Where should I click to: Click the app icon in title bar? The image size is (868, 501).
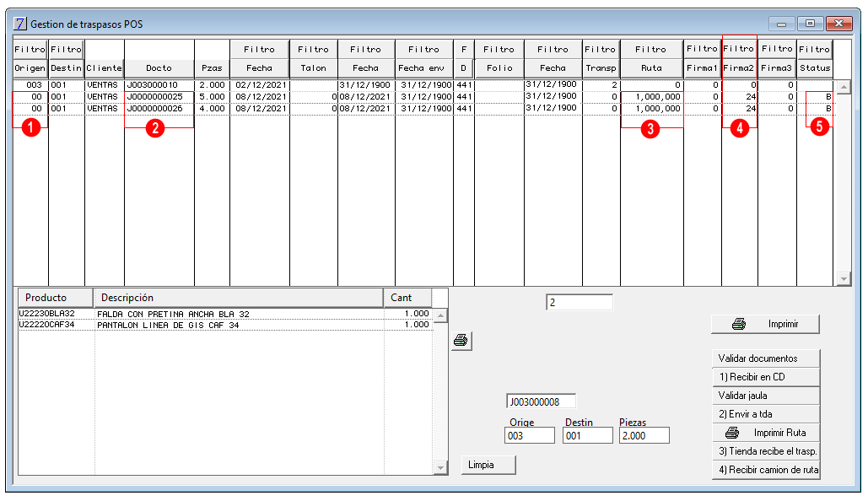[20, 24]
